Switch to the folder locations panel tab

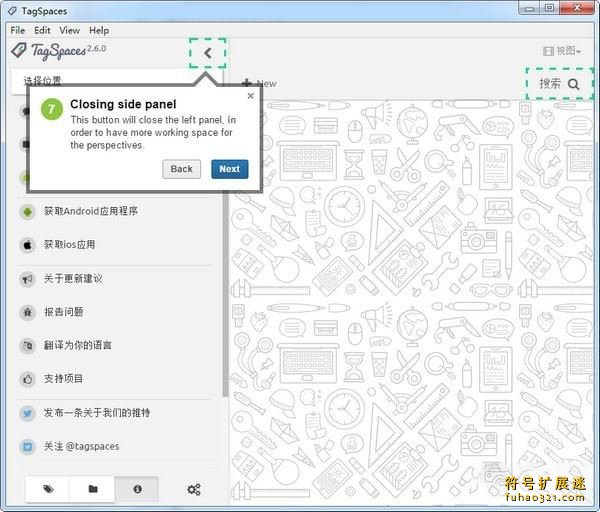tap(93, 489)
